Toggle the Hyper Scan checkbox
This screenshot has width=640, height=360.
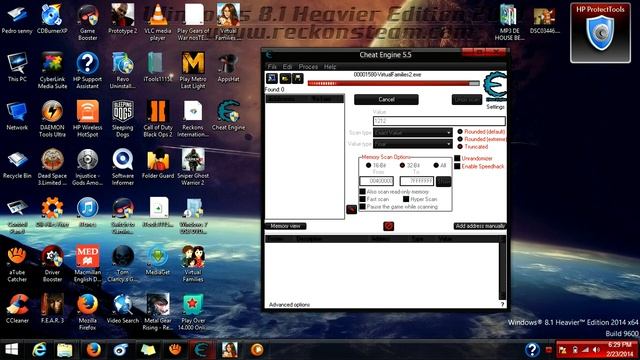tap(406, 199)
